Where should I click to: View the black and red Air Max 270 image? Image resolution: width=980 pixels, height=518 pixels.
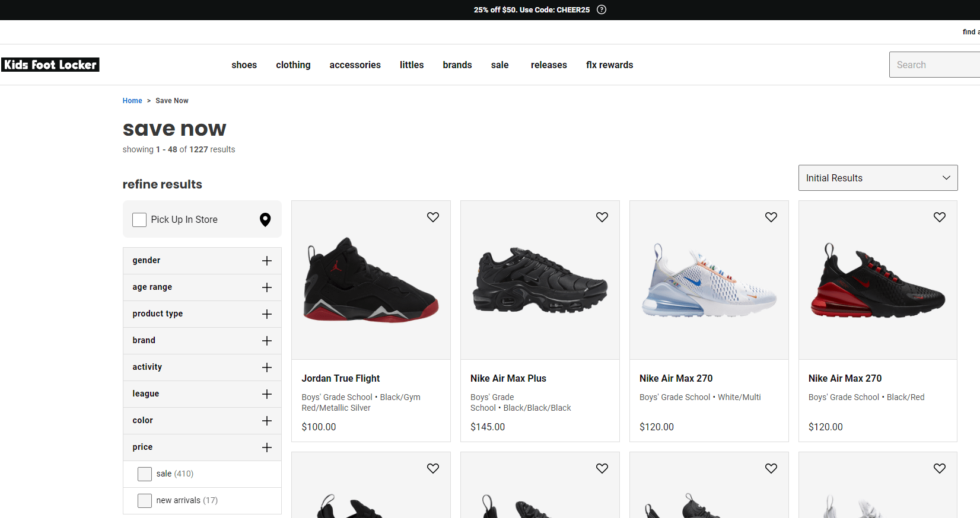coord(878,280)
